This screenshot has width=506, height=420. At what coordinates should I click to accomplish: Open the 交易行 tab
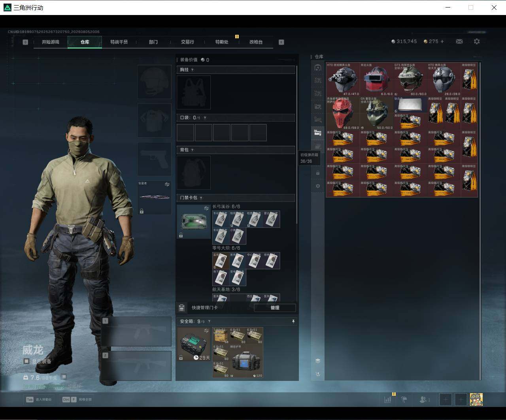point(187,42)
